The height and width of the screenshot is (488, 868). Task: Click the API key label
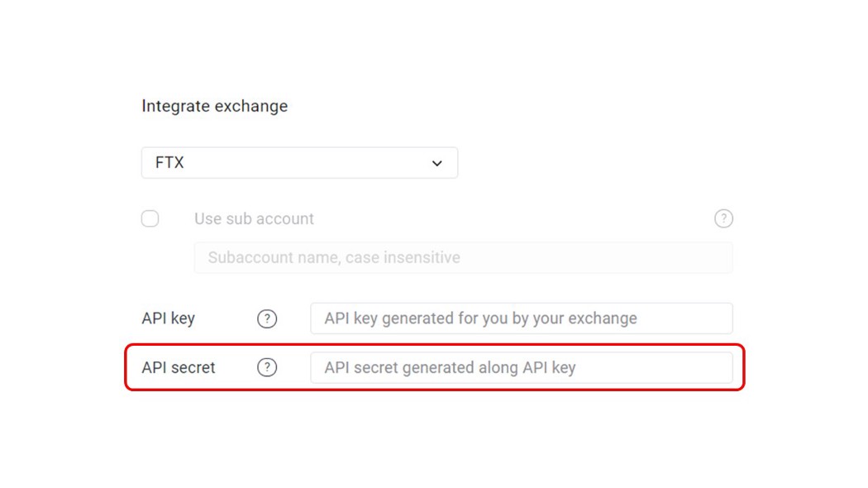click(x=169, y=318)
